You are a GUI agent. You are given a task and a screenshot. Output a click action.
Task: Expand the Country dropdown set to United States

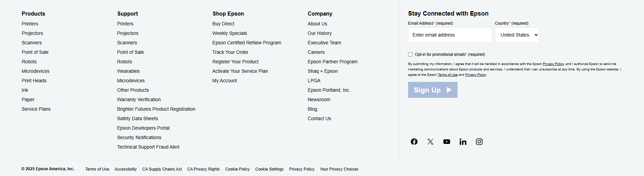517,35
